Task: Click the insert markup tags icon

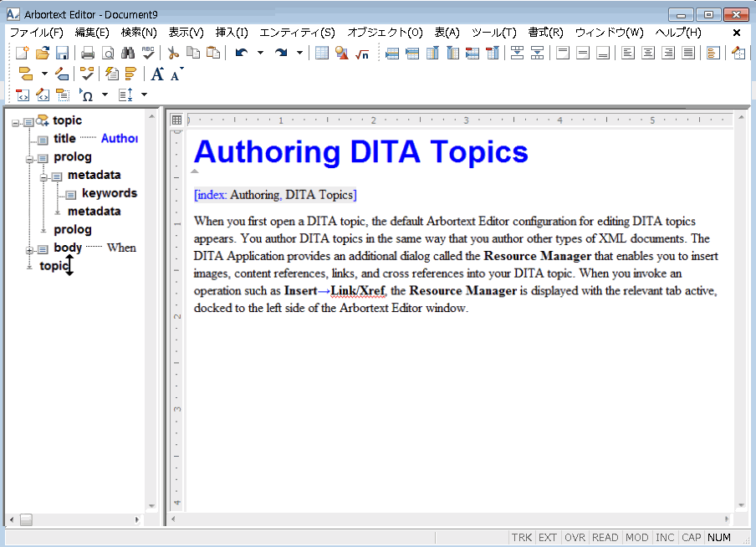Action: click(x=26, y=74)
